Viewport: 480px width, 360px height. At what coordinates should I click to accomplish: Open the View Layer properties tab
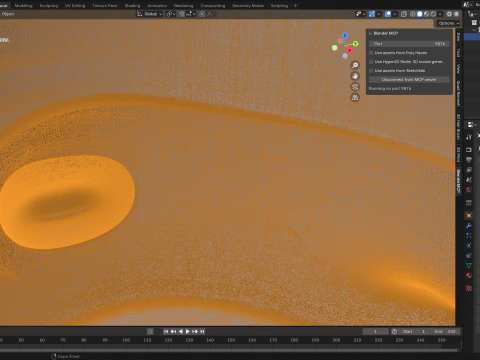pos(469,170)
